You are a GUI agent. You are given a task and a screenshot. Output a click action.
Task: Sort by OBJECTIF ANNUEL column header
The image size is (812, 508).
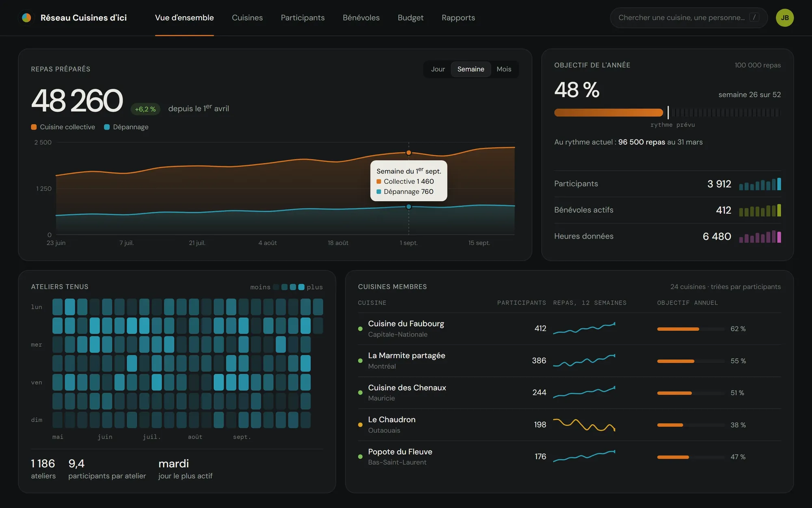tap(687, 303)
